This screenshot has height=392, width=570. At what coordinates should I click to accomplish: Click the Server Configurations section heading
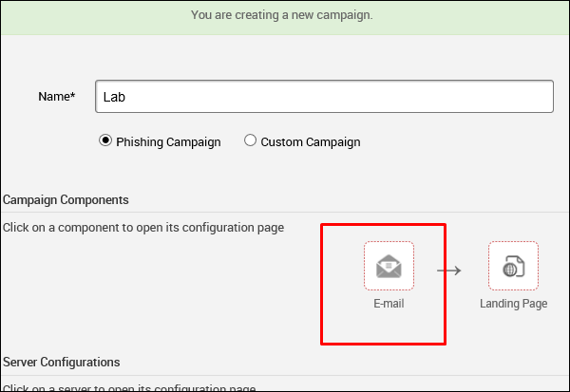pyautogui.click(x=62, y=362)
